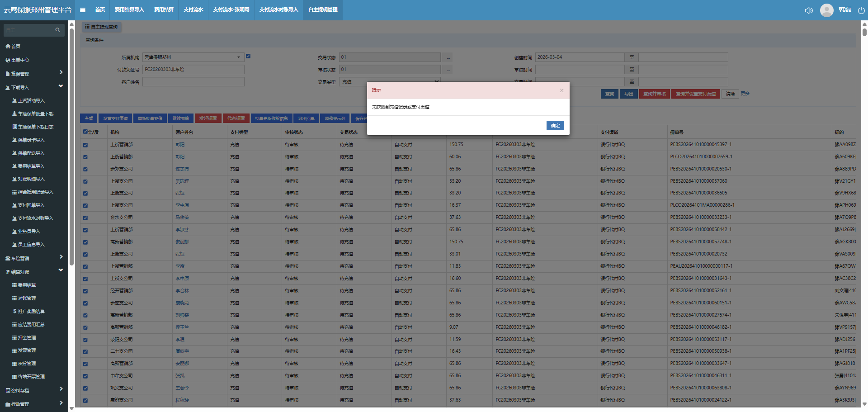
Task: Click the page vertical scrollbar thumb
Action: tap(864, 32)
